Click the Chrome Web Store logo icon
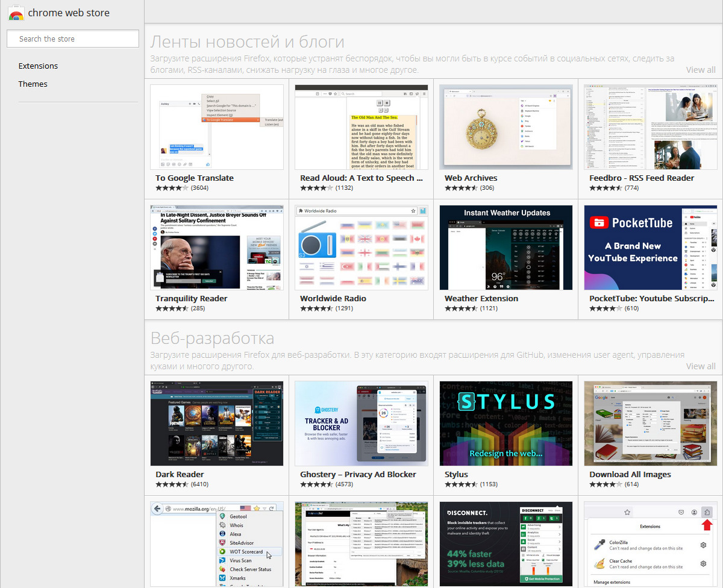Screen dimensions: 723x588 tap(16, 13)
